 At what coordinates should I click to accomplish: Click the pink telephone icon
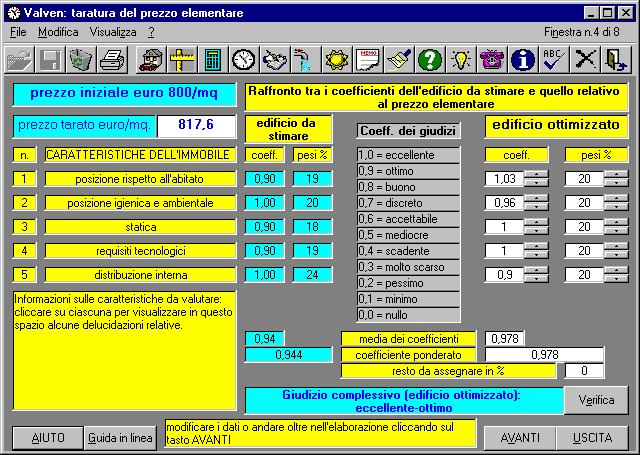click(x=491, y=60)
